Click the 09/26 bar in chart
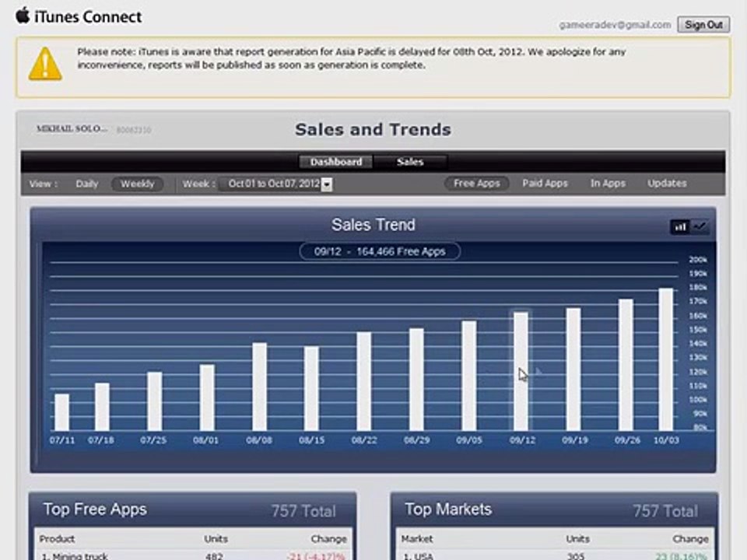Image resolution: width=747 pixels, height=560 pixels. point(626,366)
